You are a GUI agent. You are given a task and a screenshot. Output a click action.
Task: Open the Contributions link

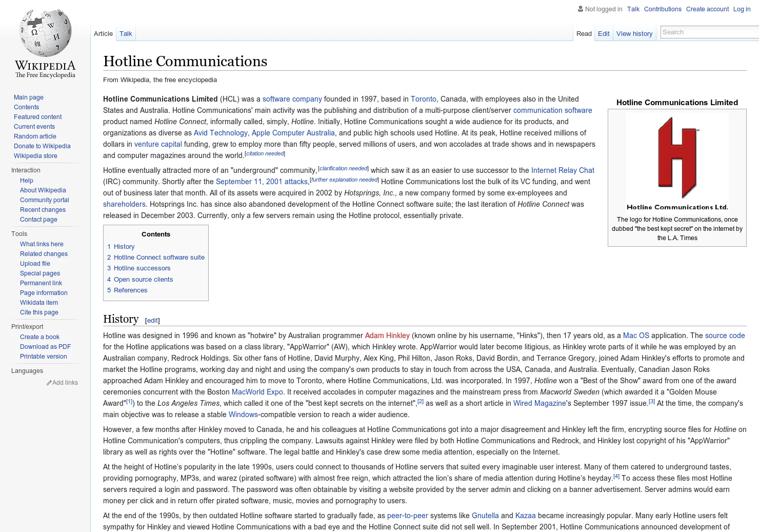[663, 9]
